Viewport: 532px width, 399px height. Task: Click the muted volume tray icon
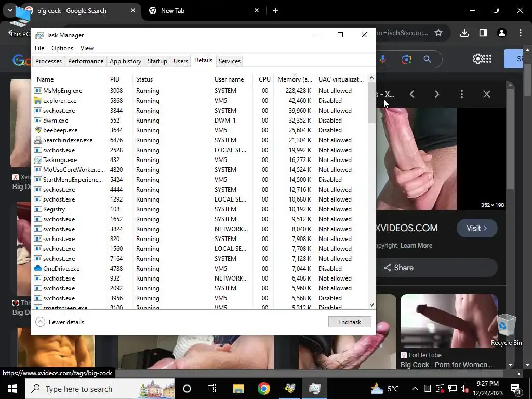[465, 389]
